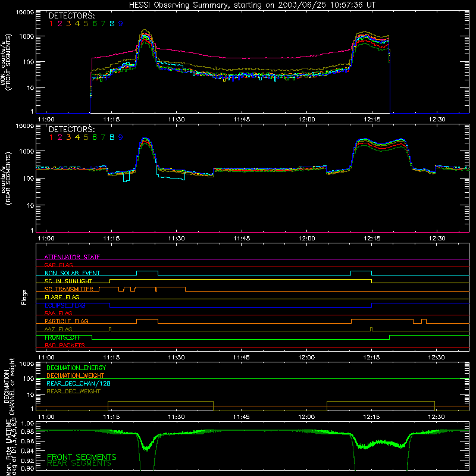
Task: Click the front segments plot y-axis title
Action: (x=6, y=62)
